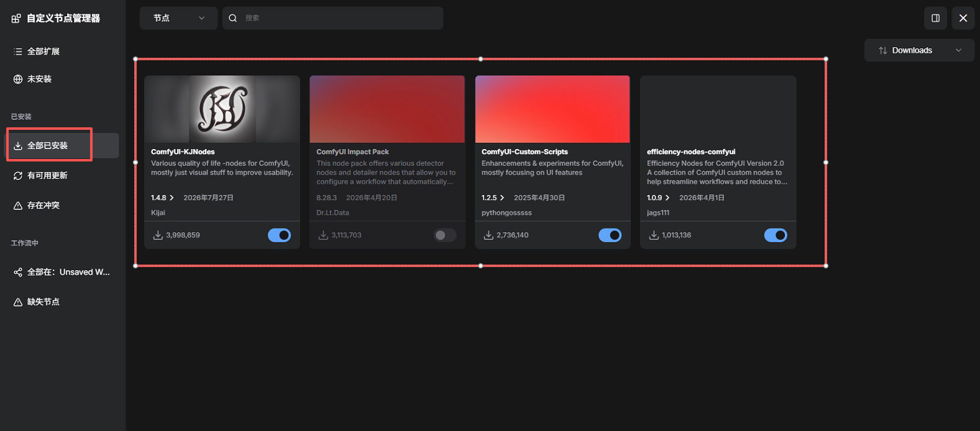Disable the ComfyUI-KJNodes toggle

280,235
